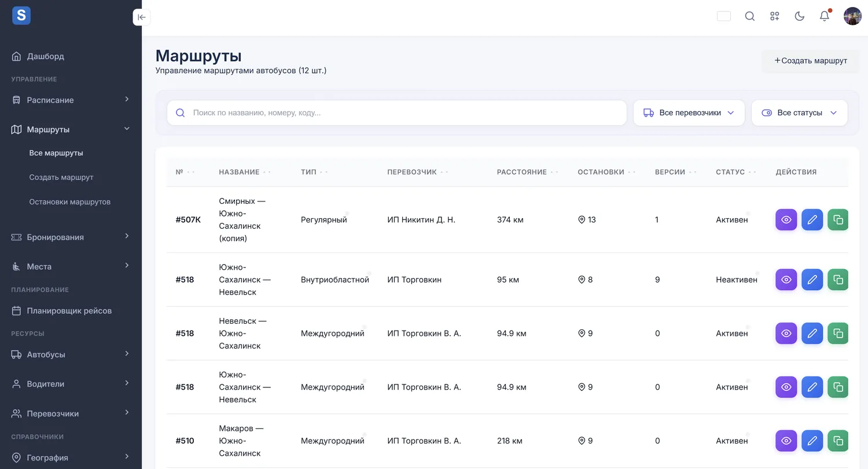Duplicate route #510 with the copy icon
This screenshot has width=868, height=469.
coord(838,441)
